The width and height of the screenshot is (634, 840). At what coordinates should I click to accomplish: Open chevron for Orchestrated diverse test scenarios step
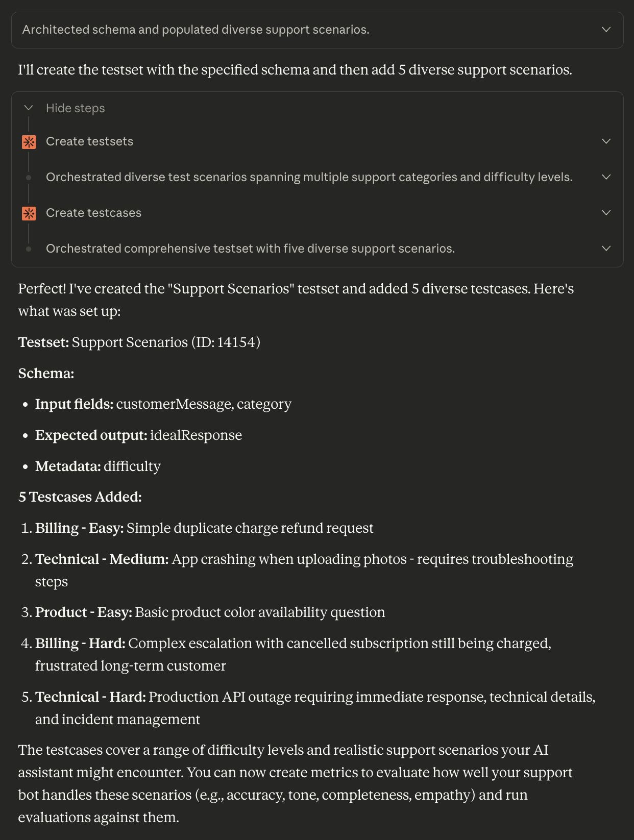click(x=606, y=177)
